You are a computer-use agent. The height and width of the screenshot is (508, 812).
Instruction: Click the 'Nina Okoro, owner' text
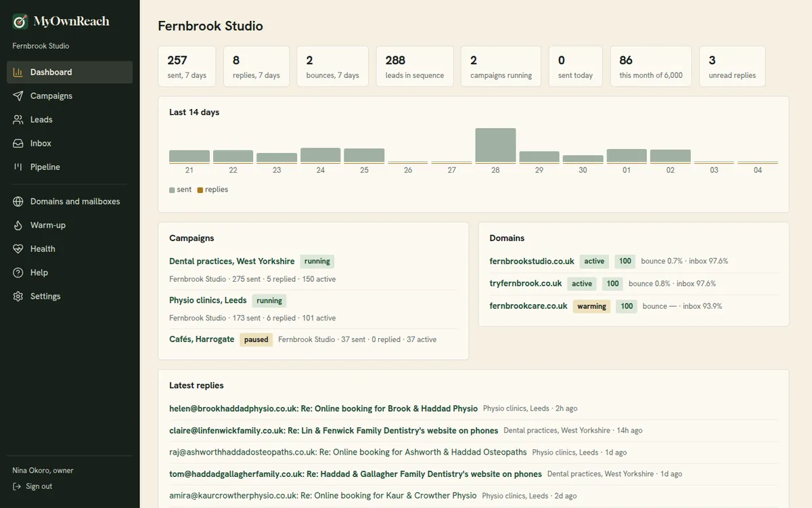[x=43, y=470]
